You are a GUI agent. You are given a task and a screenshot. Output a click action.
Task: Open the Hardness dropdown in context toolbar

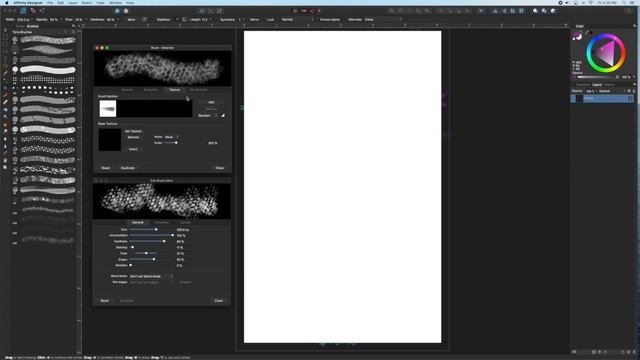(x=118, y=20)
